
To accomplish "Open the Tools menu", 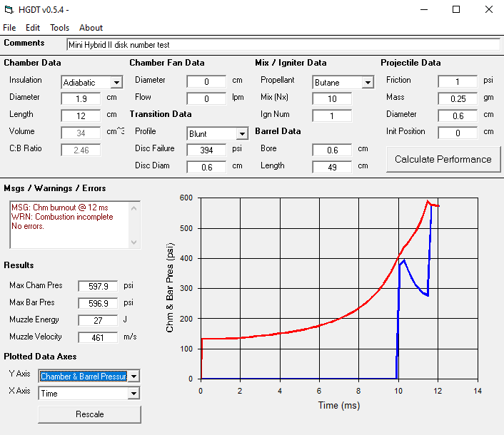I will [60, 28].
